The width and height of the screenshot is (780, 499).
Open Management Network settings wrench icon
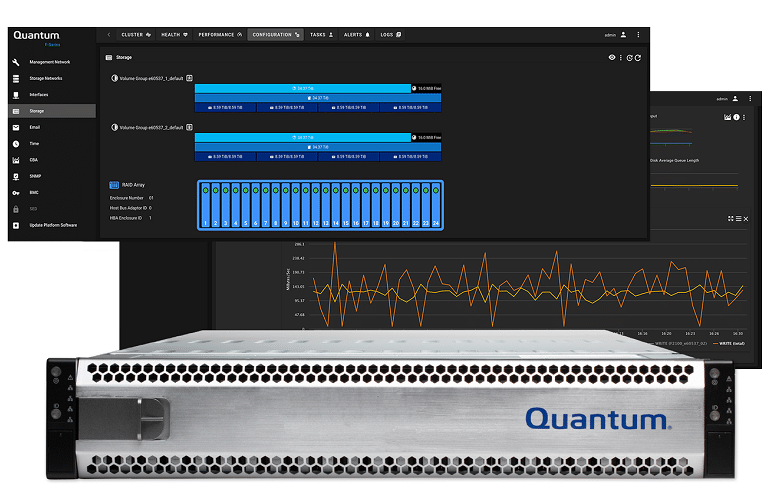(x=16, y=62)
